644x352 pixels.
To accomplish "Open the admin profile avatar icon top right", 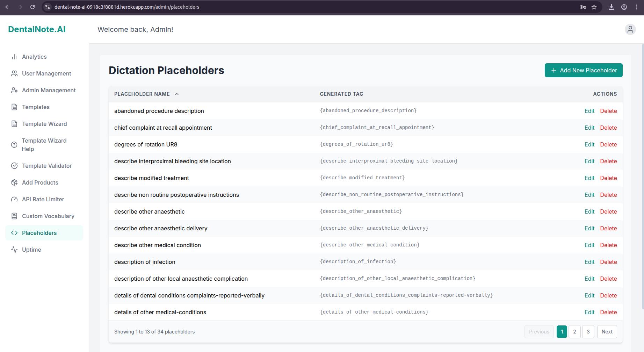I will coord(630,29).
